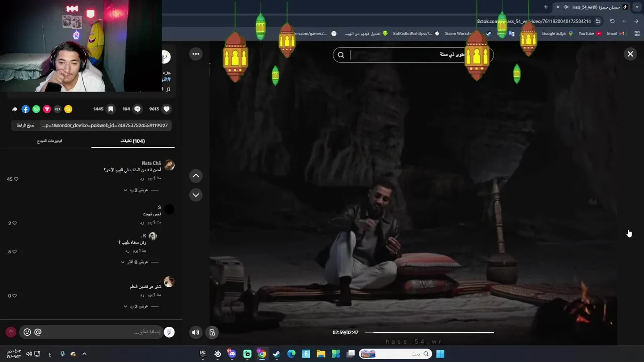Viewport: 644px width, 362px height.
Task: Post comment with the red arrow button
Action: pos(11,332)
